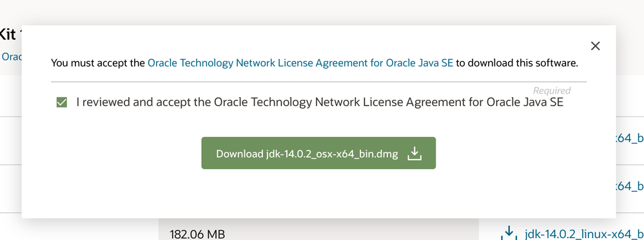
Task: Open the Oracle Technology Network License Agreement link
Action: (x=300, y=63)
